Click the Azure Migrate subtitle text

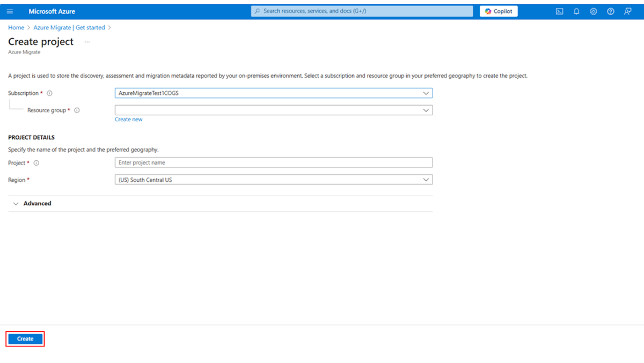click(x=24, y=53)
